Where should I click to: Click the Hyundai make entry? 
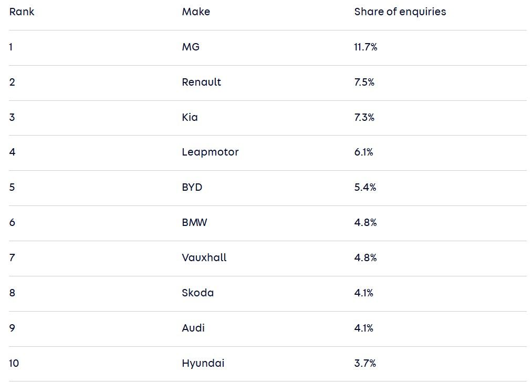pos(203,364)
